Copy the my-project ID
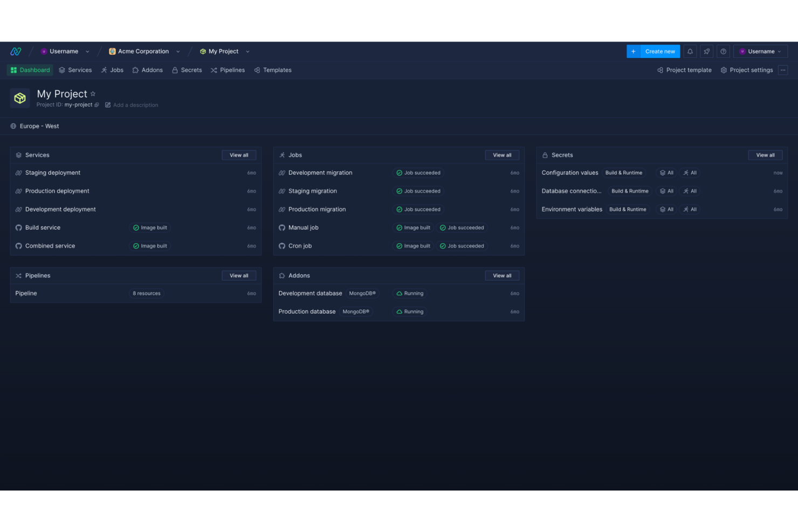This screenshot has width=798, height=532. coord(97,105)
